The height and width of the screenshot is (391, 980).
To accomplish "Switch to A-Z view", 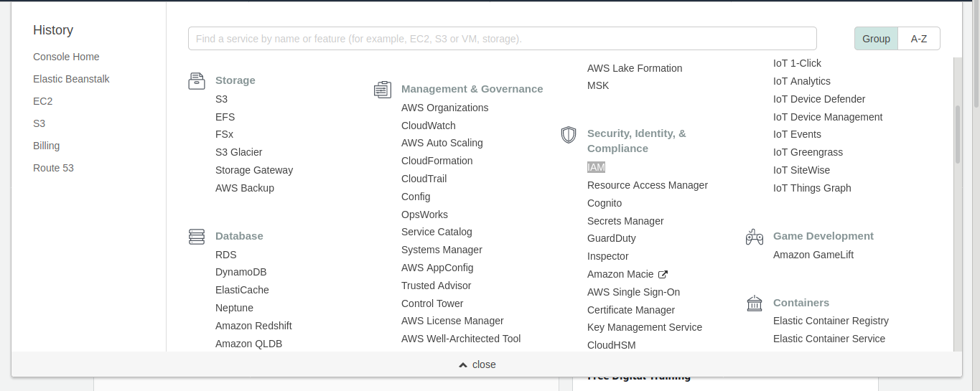I will click(x=919, y=39).
